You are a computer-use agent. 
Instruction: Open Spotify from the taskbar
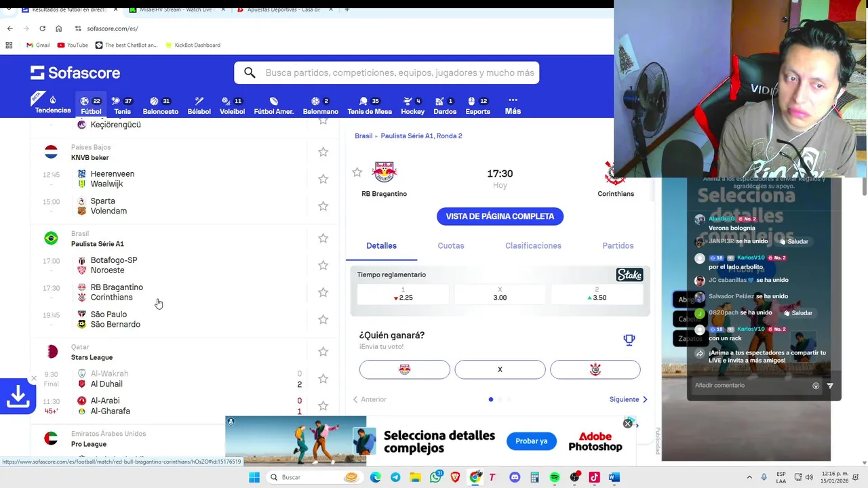coord(555,477)
